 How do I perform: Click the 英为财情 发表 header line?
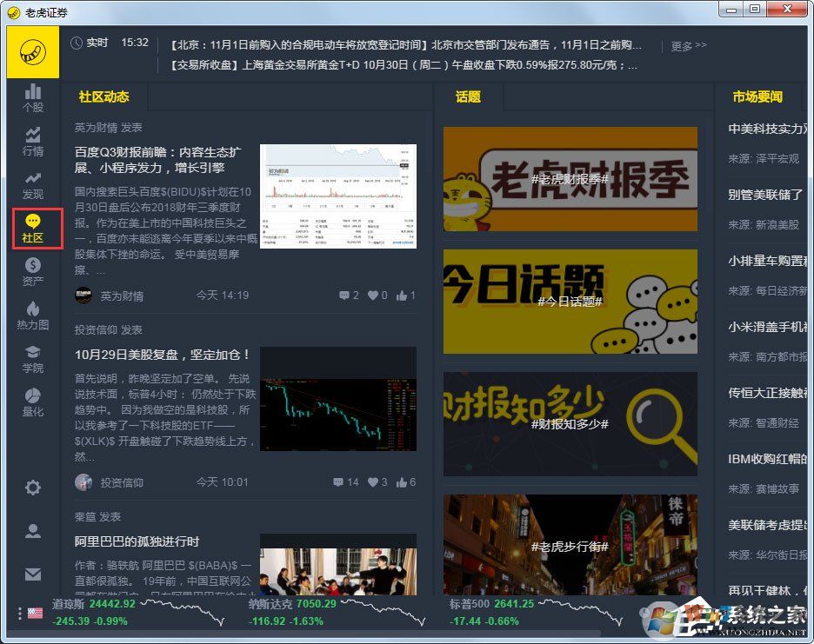(x=108, y=128)
